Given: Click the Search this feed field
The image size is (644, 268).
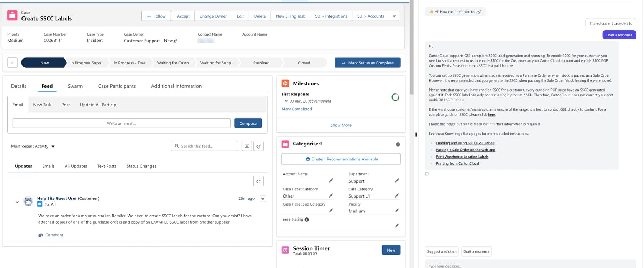Looking at the screenshot, I should pos(207,146).
